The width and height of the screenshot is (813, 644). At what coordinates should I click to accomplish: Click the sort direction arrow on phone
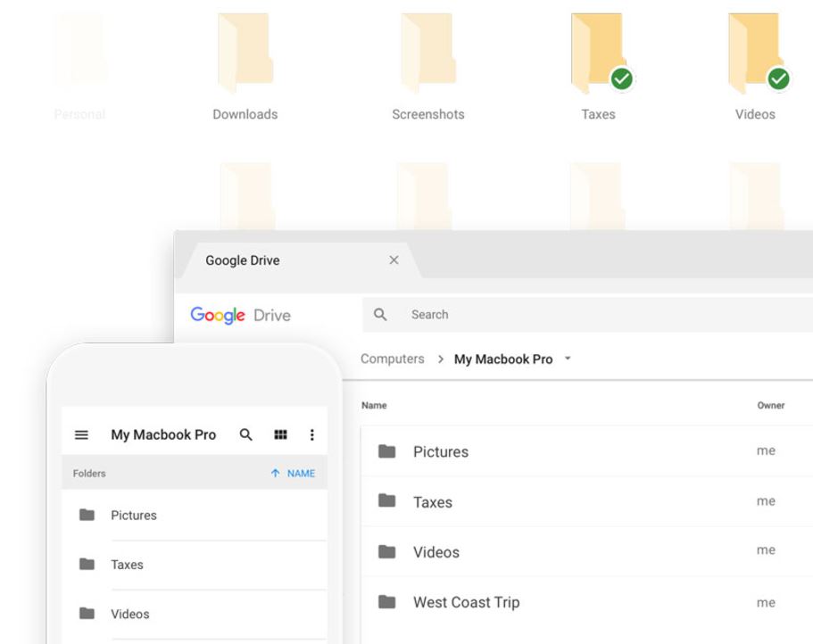pyautogui.click(x=276, y=473)
